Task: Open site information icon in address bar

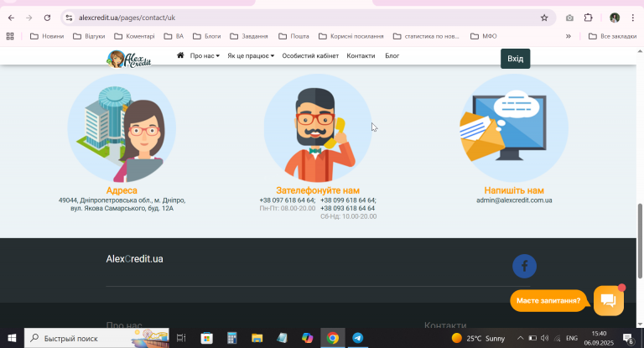Action: coord(69,18)
